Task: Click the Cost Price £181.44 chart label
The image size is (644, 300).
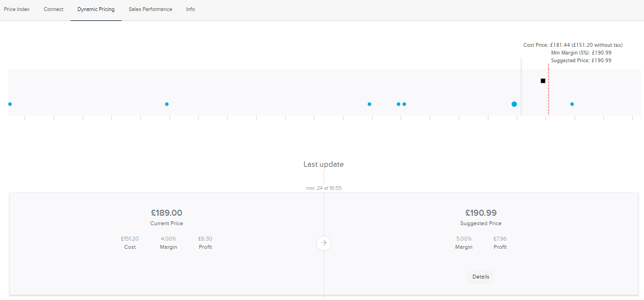Action: [x=572, y=45]
